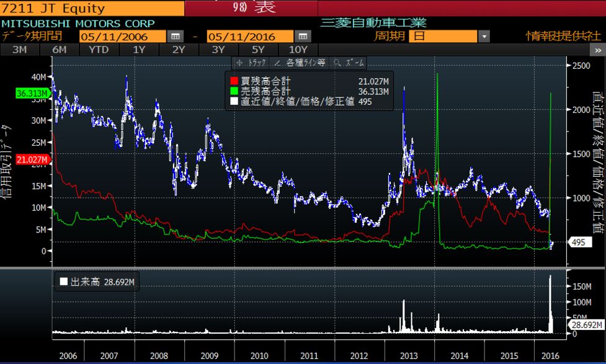
Task: Click the 出来高 28.692M volume legend text
Action: coord(102,282)
